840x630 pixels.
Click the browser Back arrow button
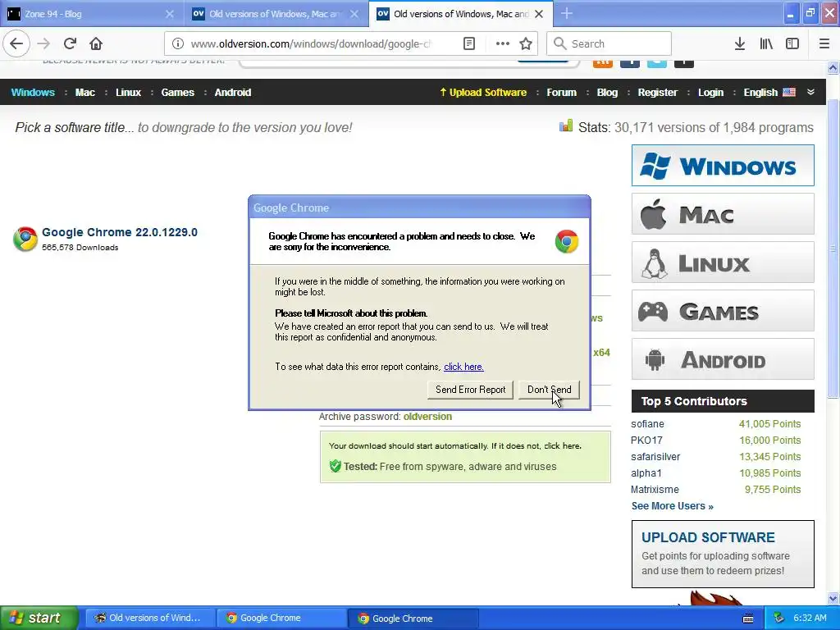point(16,43)
